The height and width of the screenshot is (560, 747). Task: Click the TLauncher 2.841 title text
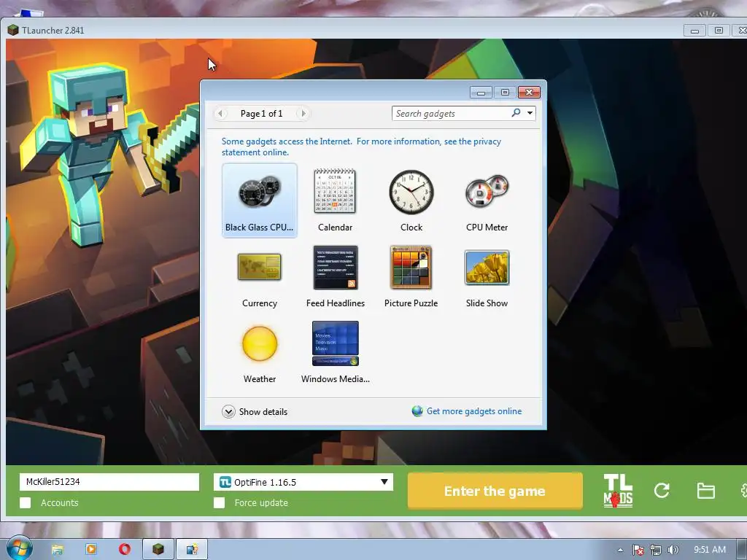tap(53, 30)
